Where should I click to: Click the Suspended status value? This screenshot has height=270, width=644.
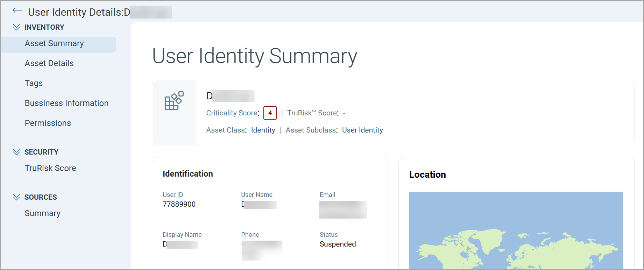point(338,244)
